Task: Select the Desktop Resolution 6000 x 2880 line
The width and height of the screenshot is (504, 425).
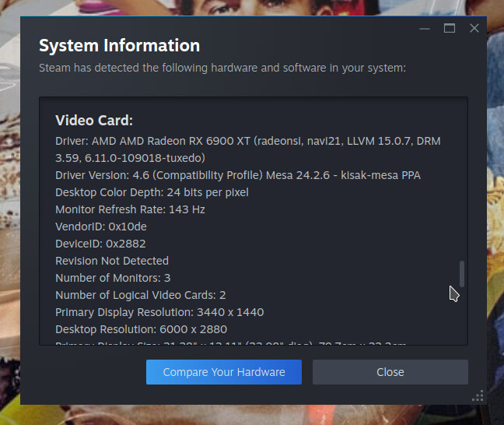Action: [141, 329]
